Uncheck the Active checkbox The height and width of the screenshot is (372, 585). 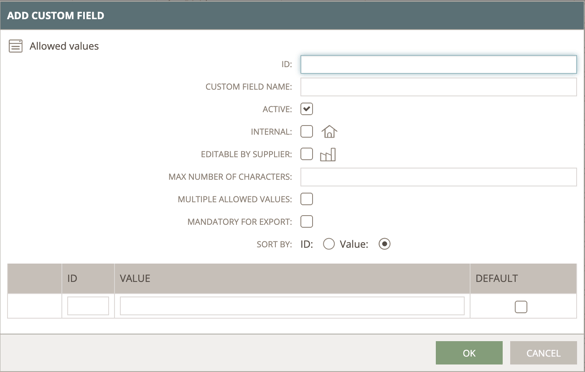coord(307,109)
